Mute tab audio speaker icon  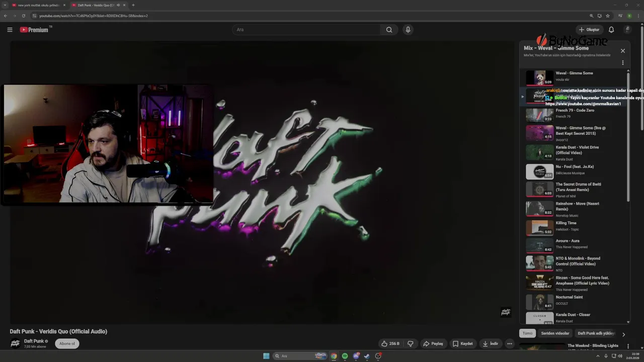(118, 5)
